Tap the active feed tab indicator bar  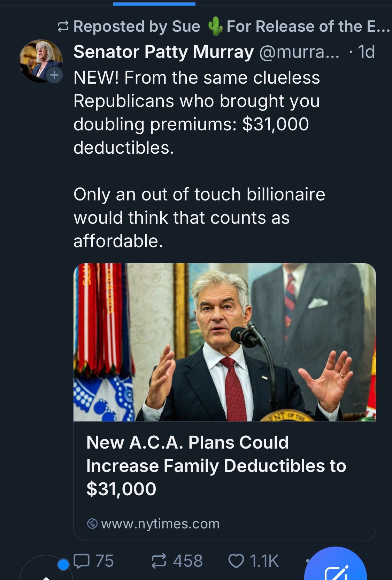point(154,4)
